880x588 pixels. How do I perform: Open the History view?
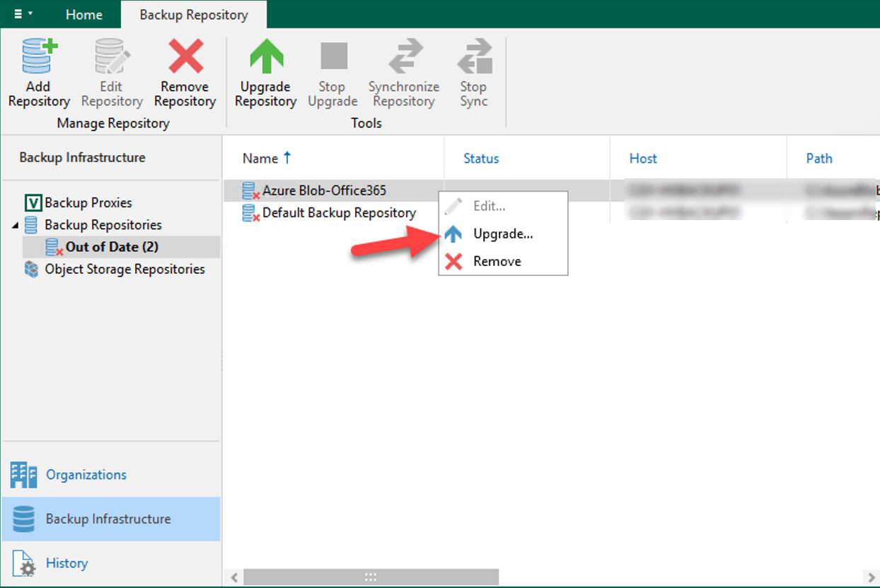tap(66, 563)
